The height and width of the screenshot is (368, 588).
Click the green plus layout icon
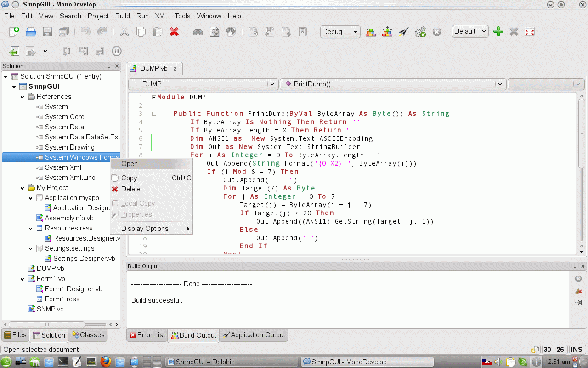498,32
